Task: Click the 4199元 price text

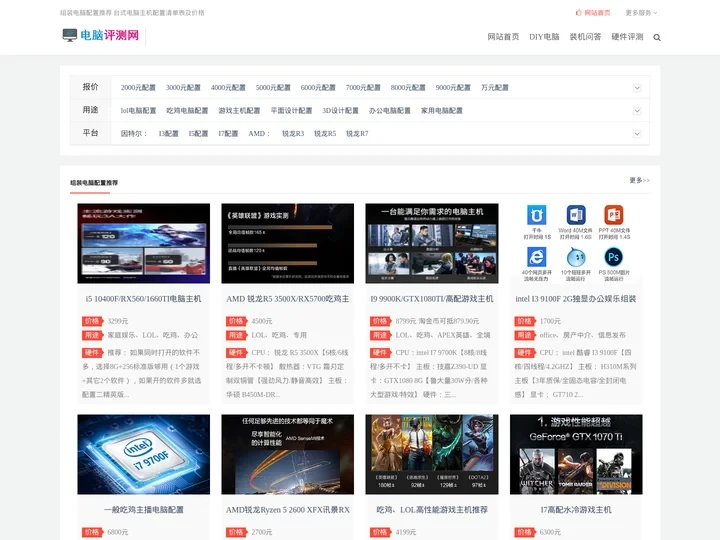Action: point(406,532)
